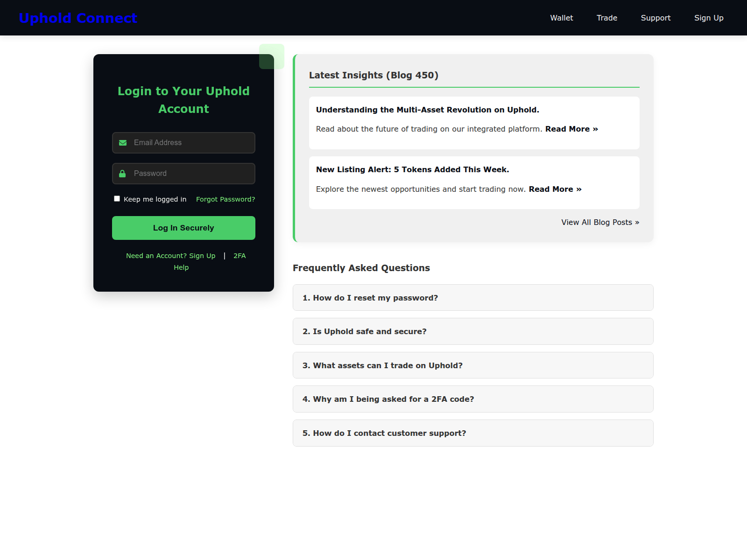Click the New Listing Alert: 5 Tokens headline
Screen dimensions: 747x560
coord(413,169)
